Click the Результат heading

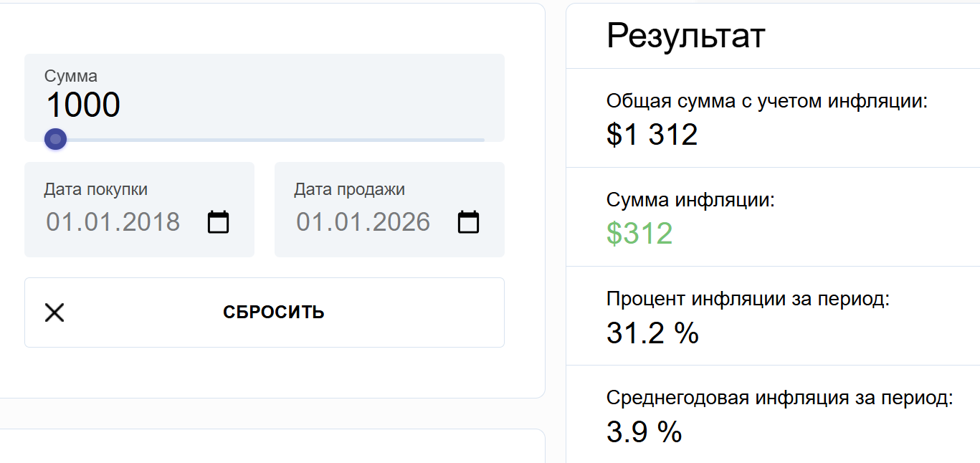pos(685,36)
